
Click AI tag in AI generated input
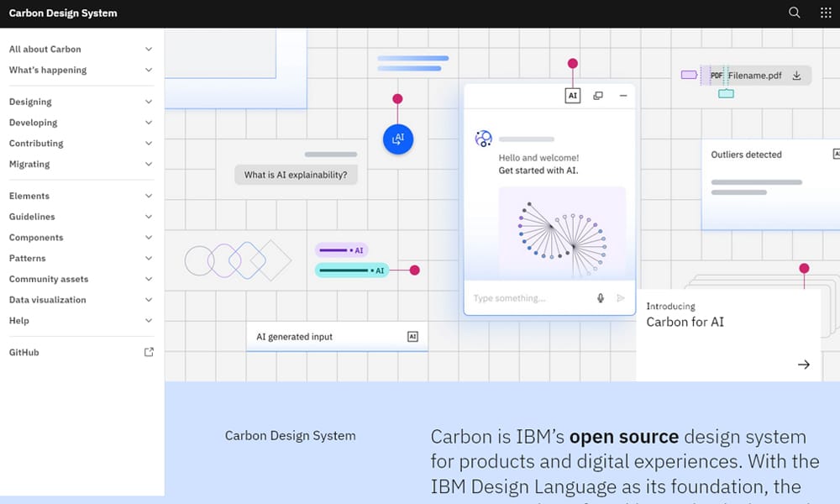pyautogui.click(x=412, y=337)
